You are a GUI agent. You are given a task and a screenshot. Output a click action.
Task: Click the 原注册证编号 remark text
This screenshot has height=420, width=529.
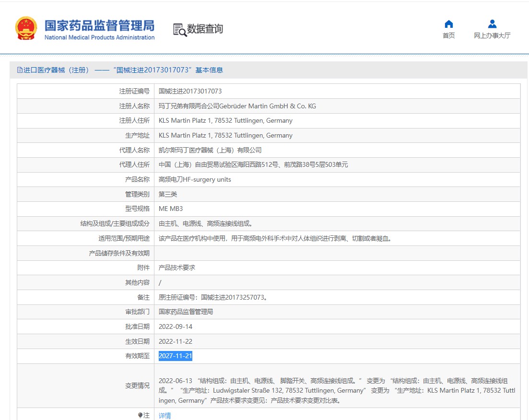tap(213, 297)
